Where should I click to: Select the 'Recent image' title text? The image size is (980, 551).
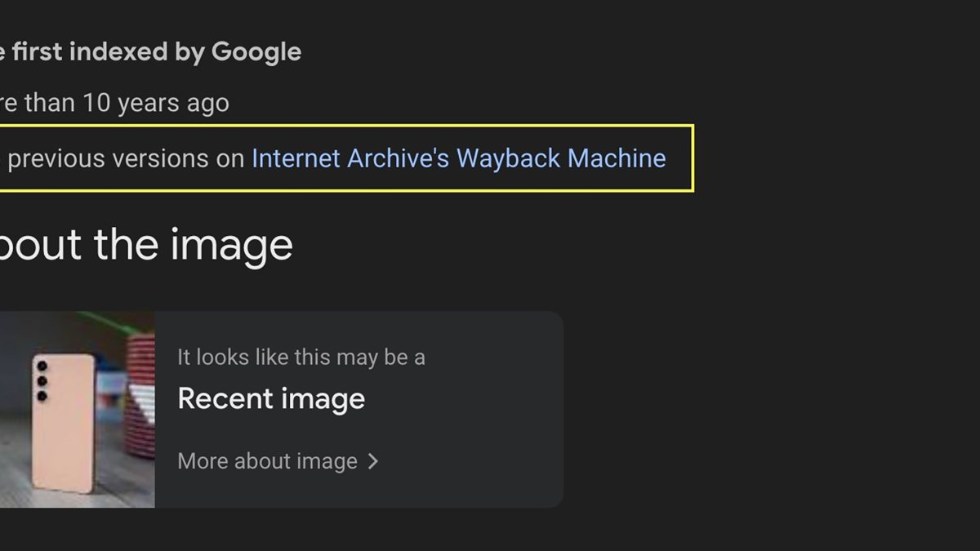[x=271, y=399]
